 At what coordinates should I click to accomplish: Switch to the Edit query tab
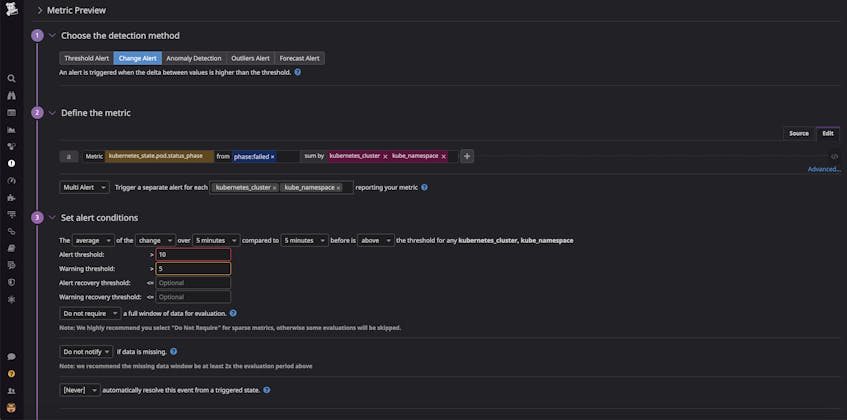[x=828, y=133]
